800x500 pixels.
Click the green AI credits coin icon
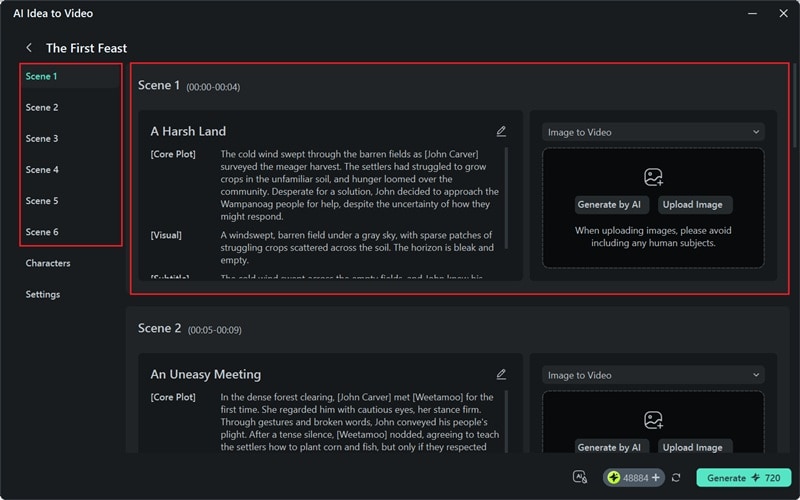click(x=613, y=478)
